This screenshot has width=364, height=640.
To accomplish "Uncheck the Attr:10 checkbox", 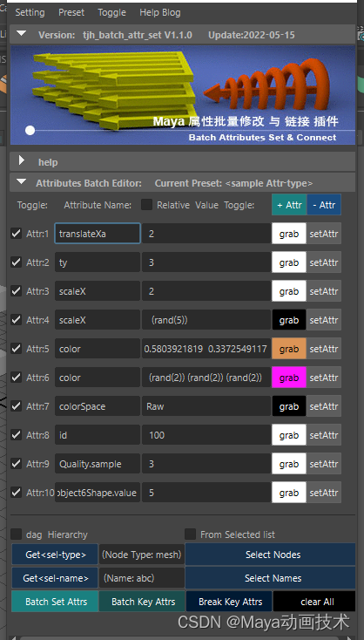I will click(16, 493).
